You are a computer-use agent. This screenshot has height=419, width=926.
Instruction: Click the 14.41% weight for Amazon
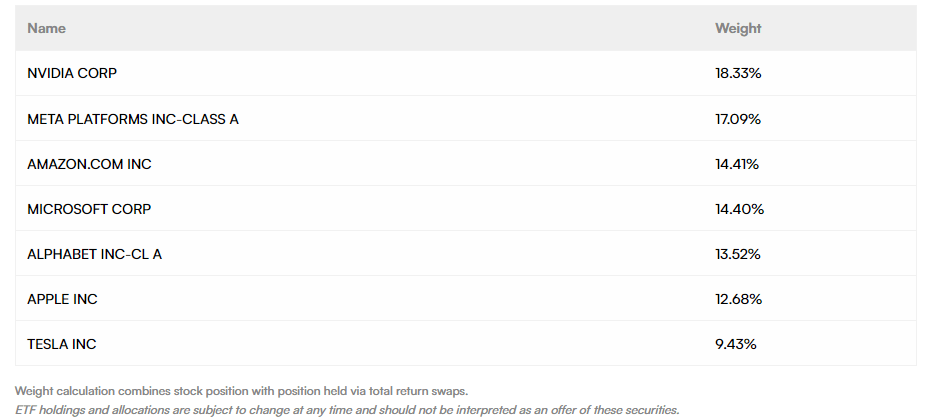[x=738, y=164]
